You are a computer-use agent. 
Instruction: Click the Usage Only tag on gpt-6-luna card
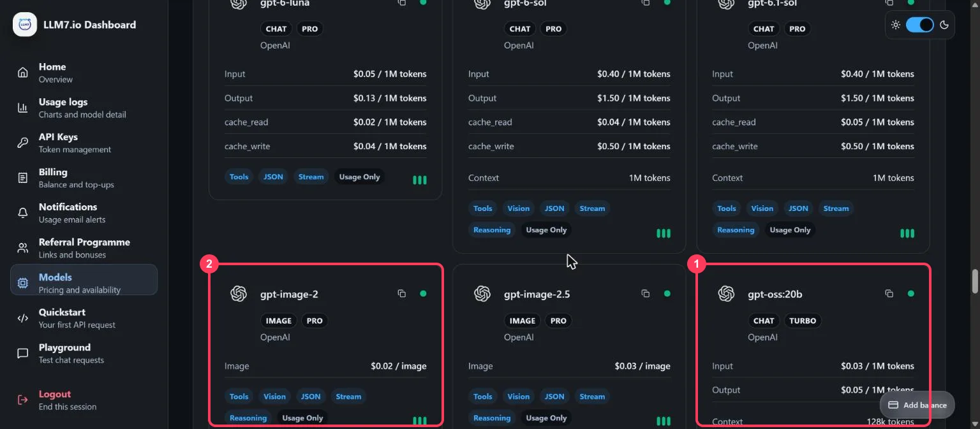coord(359,177)
